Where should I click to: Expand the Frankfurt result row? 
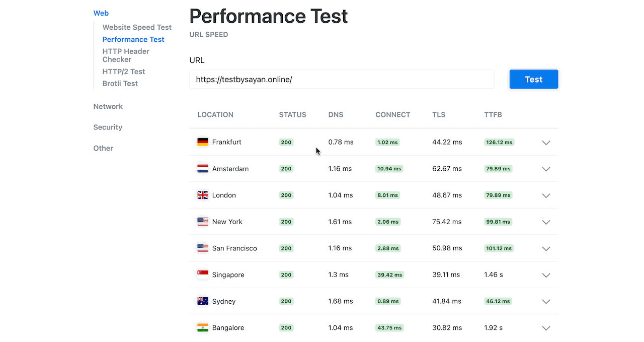pyautogui.click(x=546, y=143)
